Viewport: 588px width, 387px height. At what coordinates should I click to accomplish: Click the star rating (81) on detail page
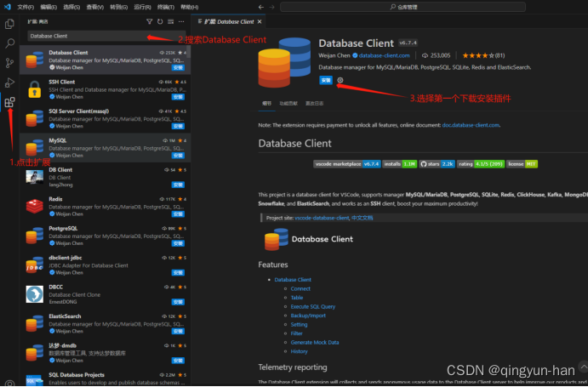(483, 55)
